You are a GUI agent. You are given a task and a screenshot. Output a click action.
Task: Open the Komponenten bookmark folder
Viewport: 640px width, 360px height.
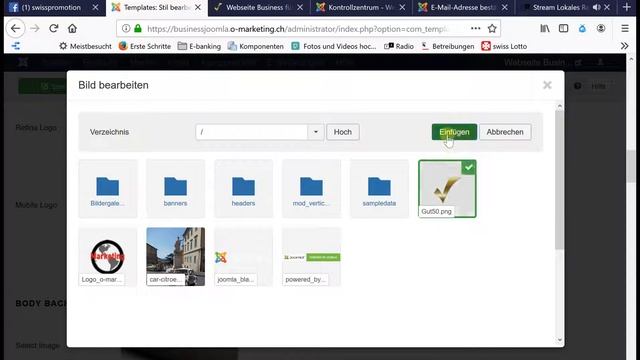tap(256, 46)
